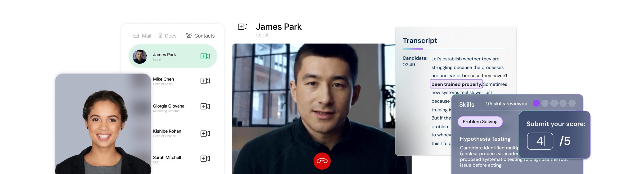Click the score input field

point(540,141)
